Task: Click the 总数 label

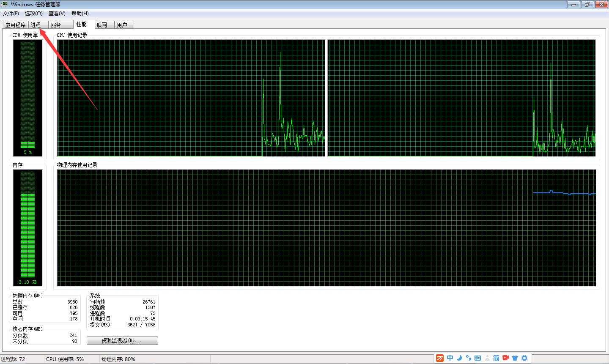Action: coord(17,302)
